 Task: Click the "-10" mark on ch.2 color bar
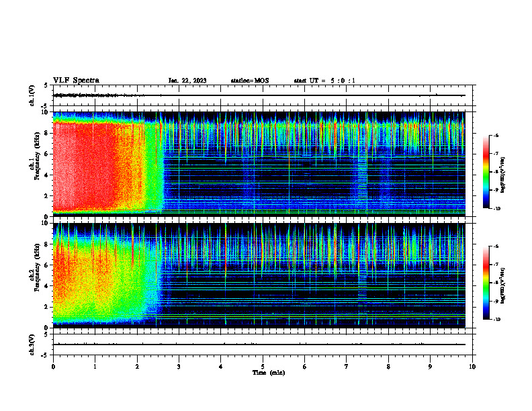pos(497,320)
